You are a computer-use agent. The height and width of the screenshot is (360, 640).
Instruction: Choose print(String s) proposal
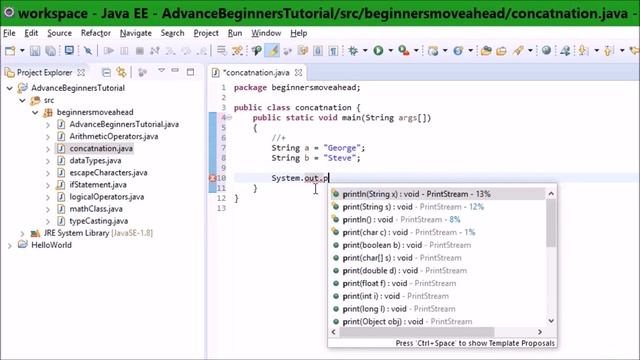(x=438, y=207)
